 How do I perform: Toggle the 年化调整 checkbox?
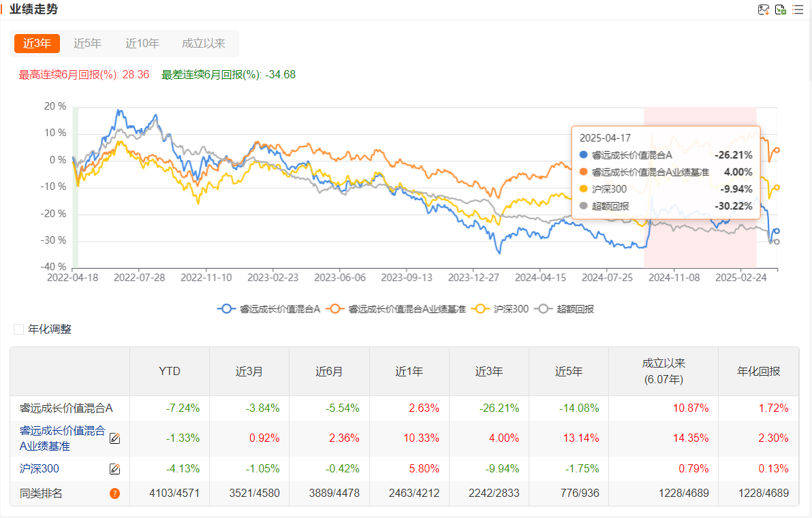(x=19, y=329)
